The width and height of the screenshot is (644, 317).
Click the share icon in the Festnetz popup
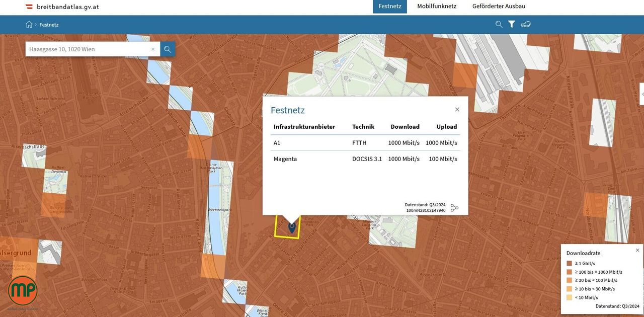coord(454,208)
